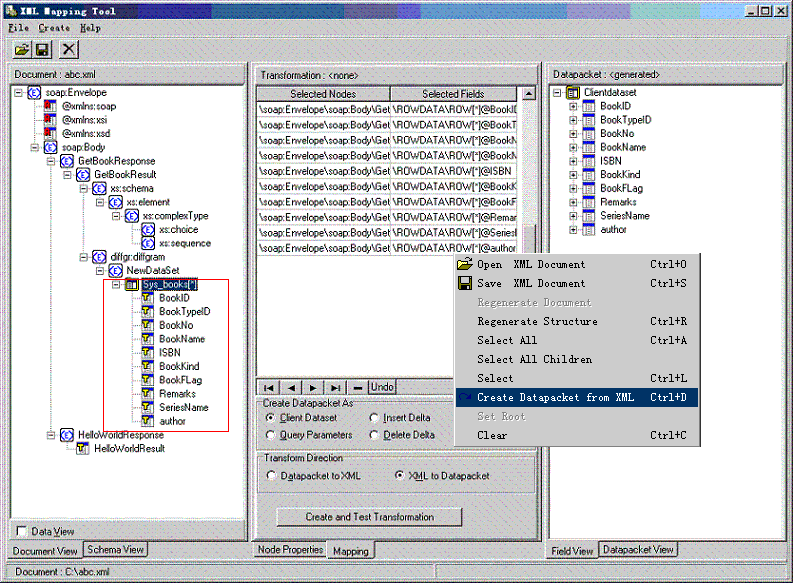Go to next record navigator arrow

313,387
